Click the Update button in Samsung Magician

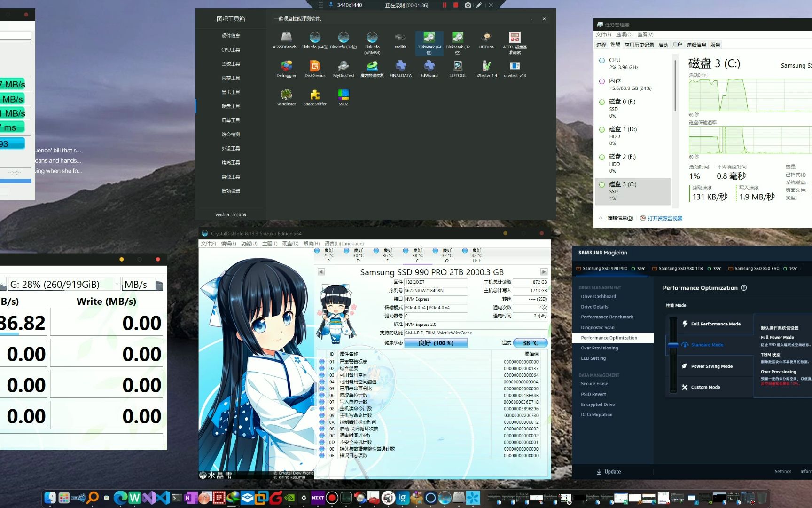(x=609, y=472)
